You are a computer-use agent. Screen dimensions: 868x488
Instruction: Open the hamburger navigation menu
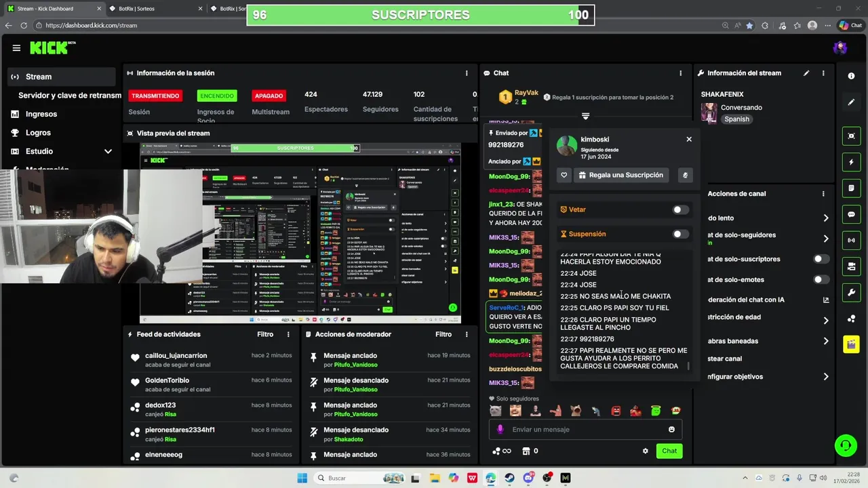click(x=16, y=48)
